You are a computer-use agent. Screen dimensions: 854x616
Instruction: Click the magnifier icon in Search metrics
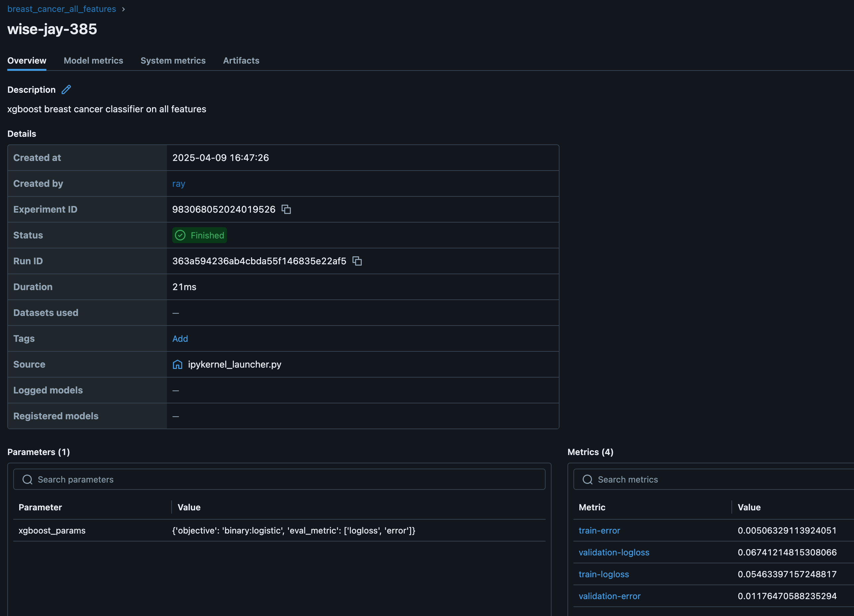[587, 479]
